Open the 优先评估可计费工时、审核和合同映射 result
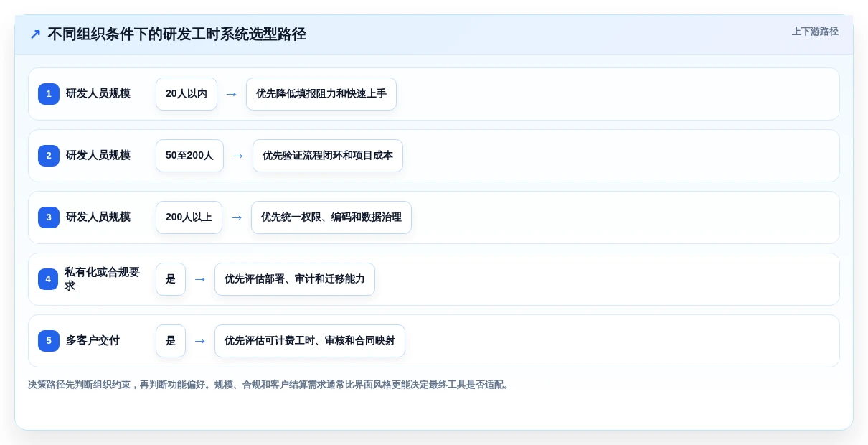Screen dimensions: 868x445 click(x=310, y=341)
